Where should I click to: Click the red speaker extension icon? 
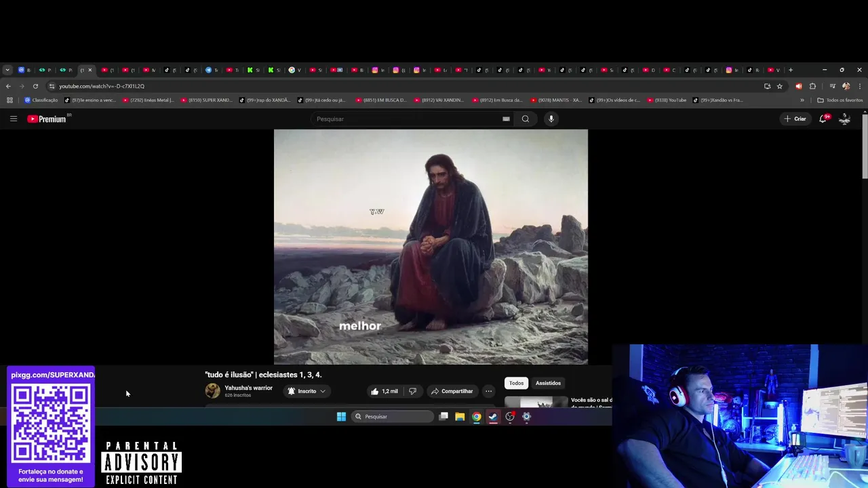798,86
